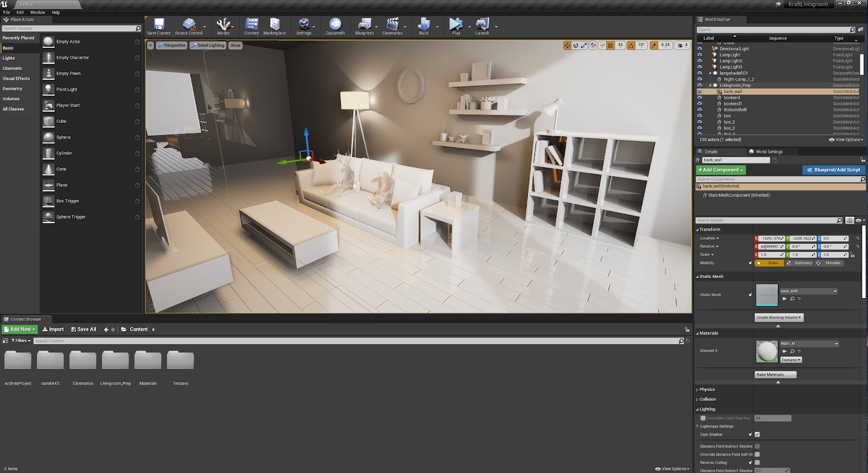
Task: Click the magnifier under the back_wall static mesh
Action: point(792,299)
